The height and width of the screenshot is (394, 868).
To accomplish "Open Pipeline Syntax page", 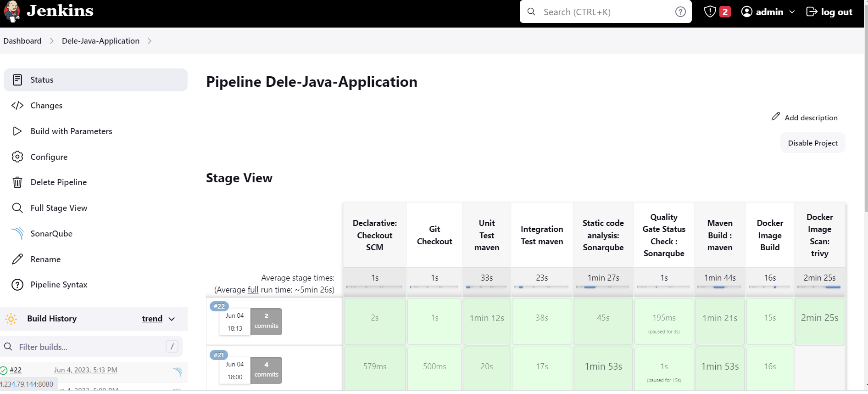I will [x=95, y=285].
